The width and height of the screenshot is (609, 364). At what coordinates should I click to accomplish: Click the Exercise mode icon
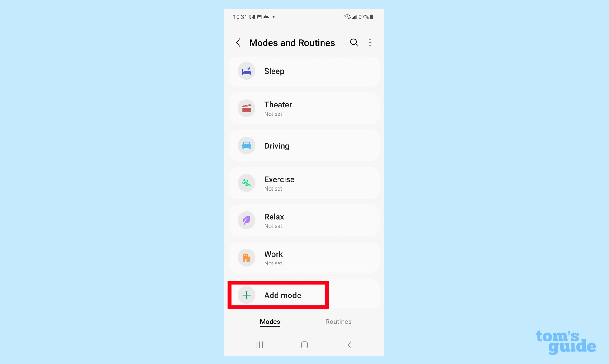click(x=246, y=182)
